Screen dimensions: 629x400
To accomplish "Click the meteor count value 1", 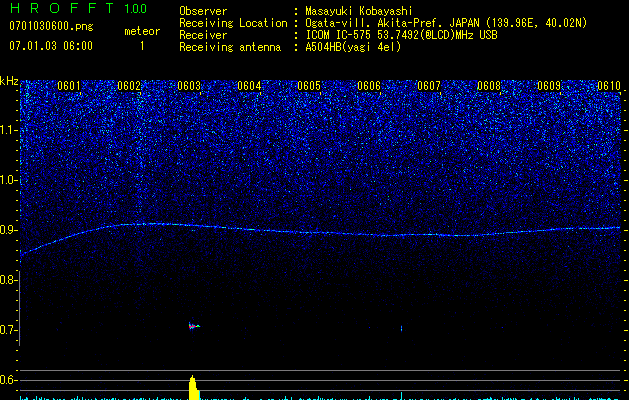I will click(142, 46).
